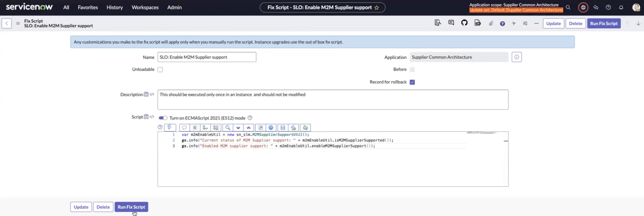Open the personalize form sliders icon
Image resolution: width=644 pixels, height=216 pixels.
[x=525, y=23]
